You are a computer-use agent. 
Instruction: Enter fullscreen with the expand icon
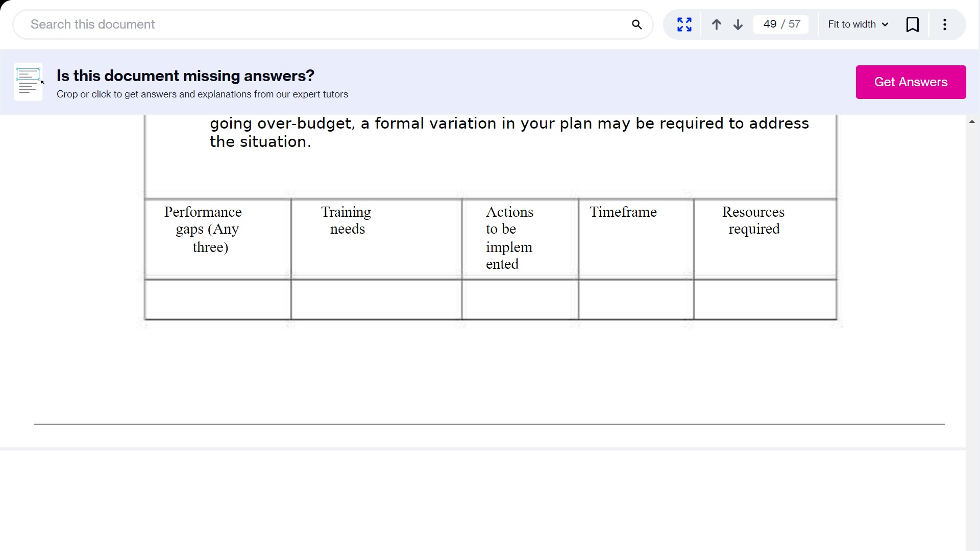[x=684, y=24]
